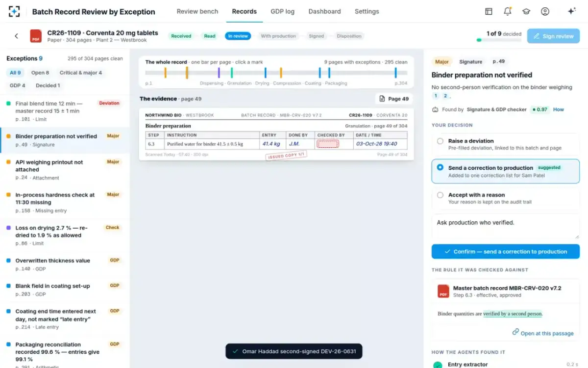Open exception Overwritten thickness value

pos(65,264)
